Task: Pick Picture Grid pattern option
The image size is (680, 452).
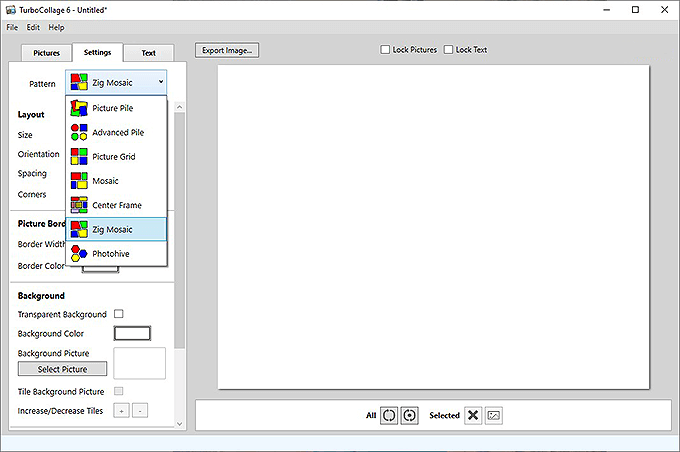Action: pos(116,157)
